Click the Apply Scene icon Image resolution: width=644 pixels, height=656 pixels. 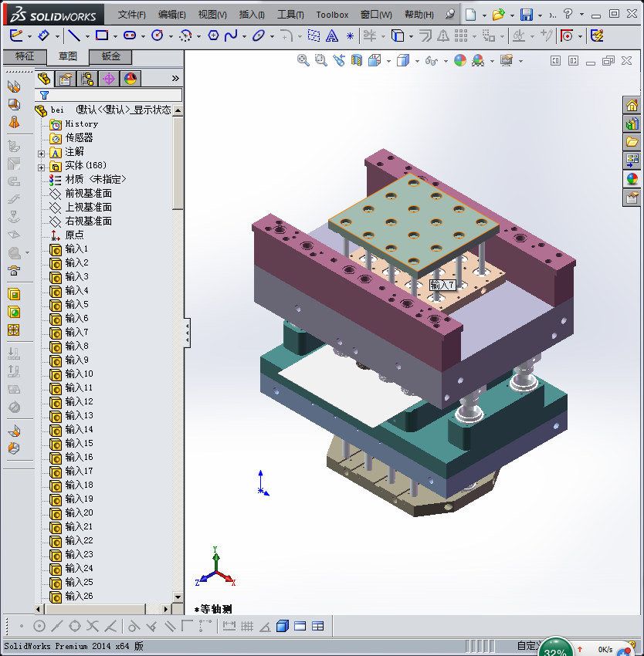(x=478, y=61)
